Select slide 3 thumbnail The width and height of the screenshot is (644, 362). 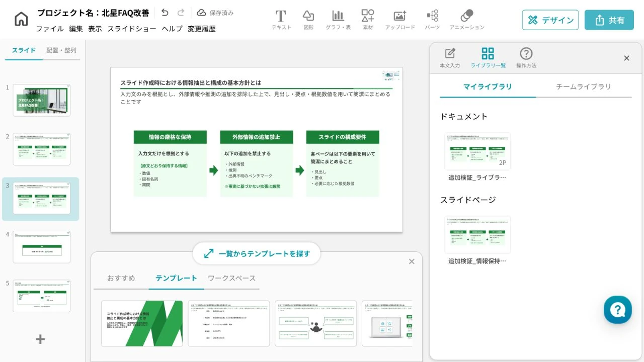click(x=42, y=198)
